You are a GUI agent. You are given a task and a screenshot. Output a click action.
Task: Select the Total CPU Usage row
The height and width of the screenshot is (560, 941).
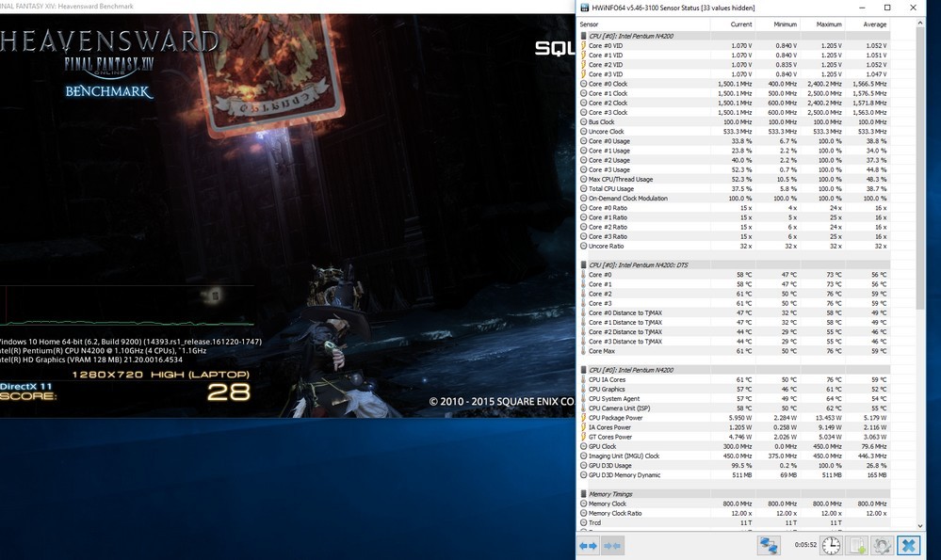coord(650,188)
